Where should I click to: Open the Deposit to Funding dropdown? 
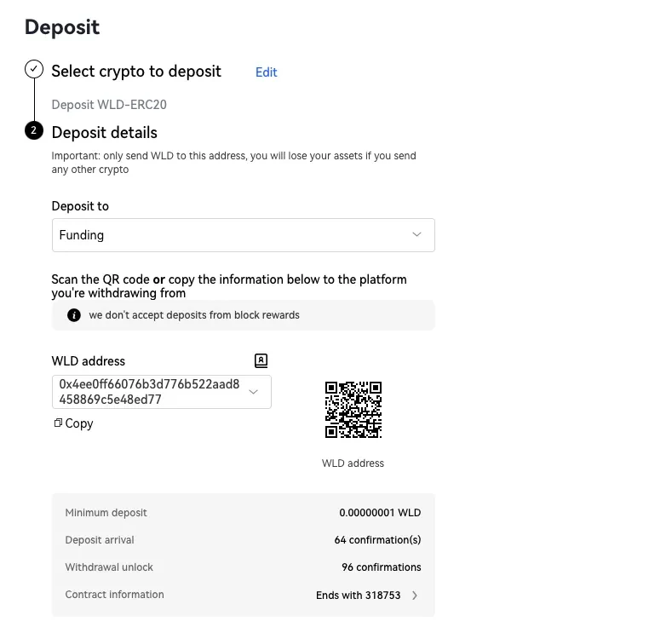click(244, 235)
